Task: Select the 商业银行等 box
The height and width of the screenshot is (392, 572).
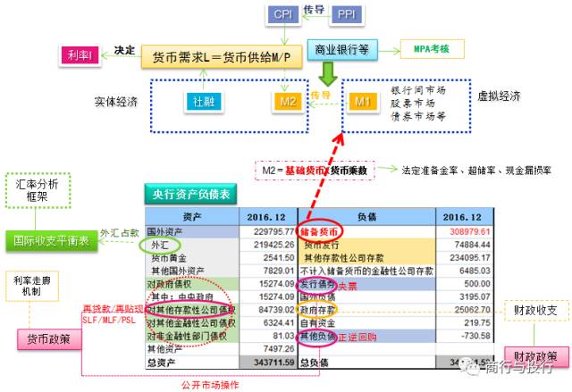Action: [342, 49]
